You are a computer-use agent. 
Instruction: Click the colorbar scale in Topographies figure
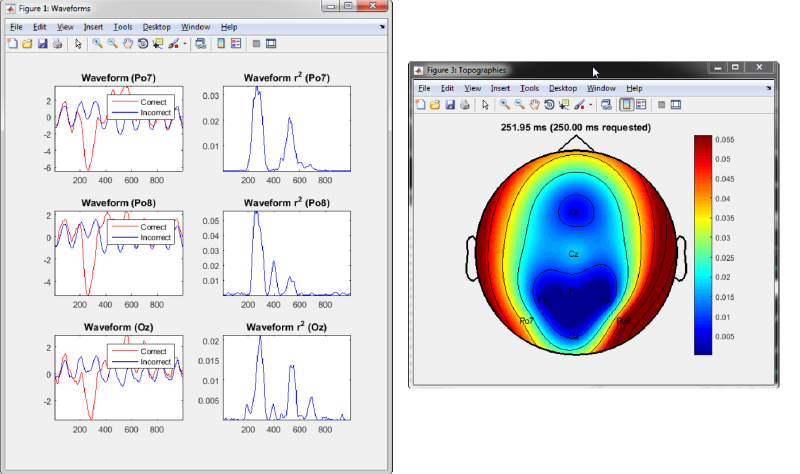703,245
